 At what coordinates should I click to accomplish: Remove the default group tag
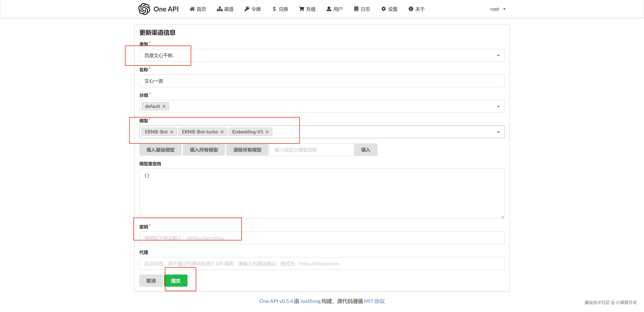click(164, 106)
